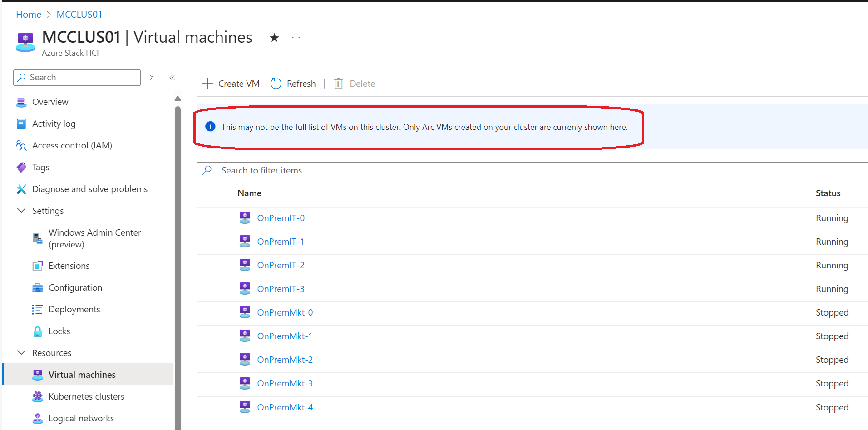Open Access control (IAM) via its icon
Viewport: 868px width, 430px height.
21,145
